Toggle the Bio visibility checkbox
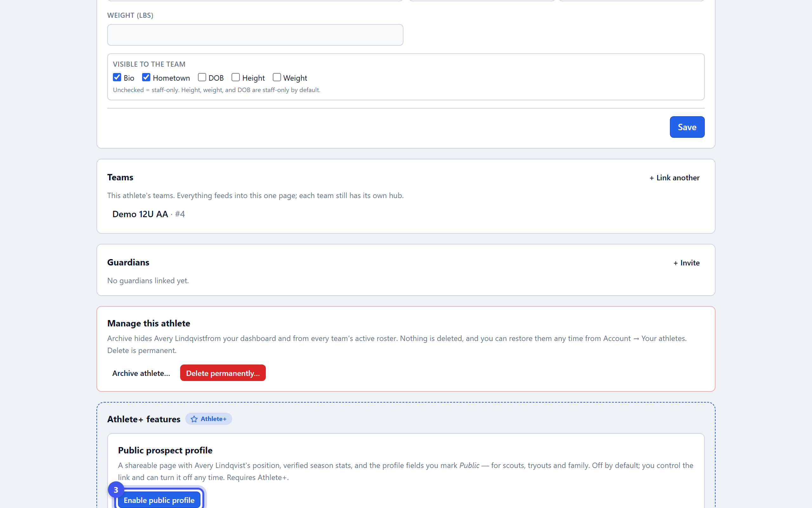Viewport: 812px width, 508px height. (117, 77)
